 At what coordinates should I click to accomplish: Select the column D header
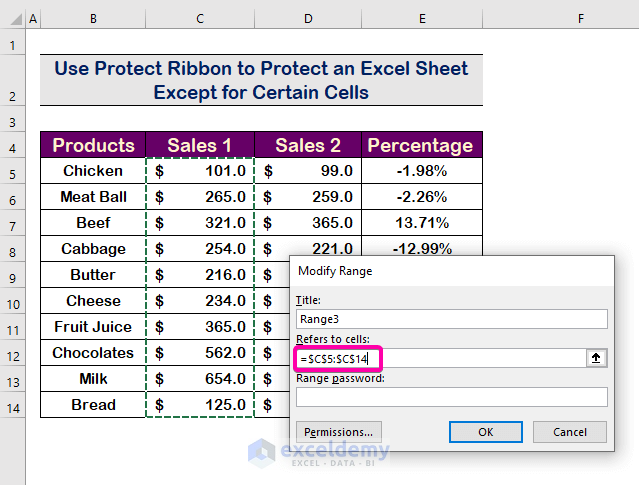coord(308,19)
